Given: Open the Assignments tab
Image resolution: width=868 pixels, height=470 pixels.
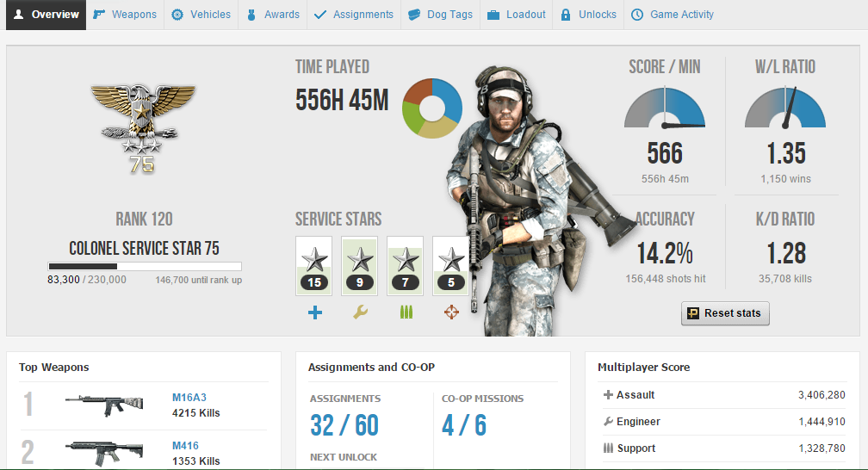Looking at the screenshot, I should (x=354, y=15).
